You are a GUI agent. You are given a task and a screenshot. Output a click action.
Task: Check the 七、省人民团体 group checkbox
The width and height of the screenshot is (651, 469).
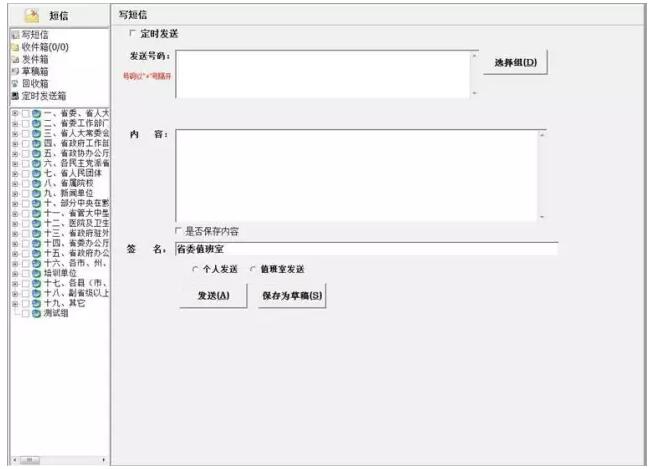click(x=25, y=172)
